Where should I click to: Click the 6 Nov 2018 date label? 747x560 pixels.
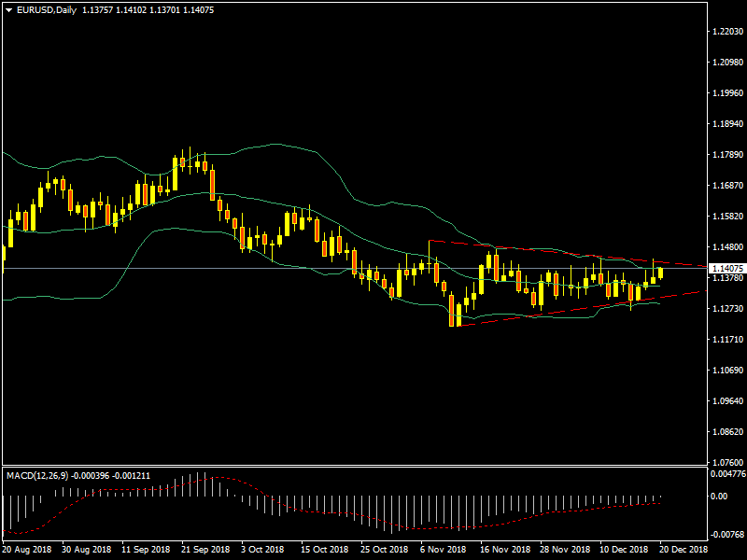tap(443, 550)
